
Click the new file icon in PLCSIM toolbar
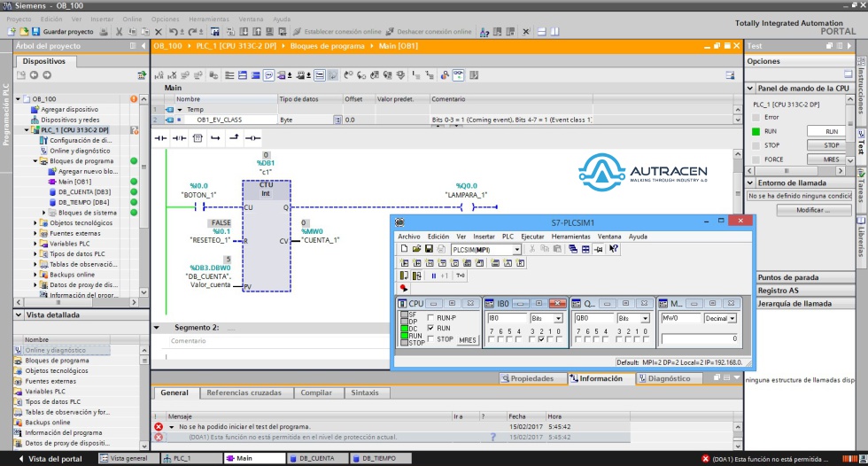[x=404, y=249]
